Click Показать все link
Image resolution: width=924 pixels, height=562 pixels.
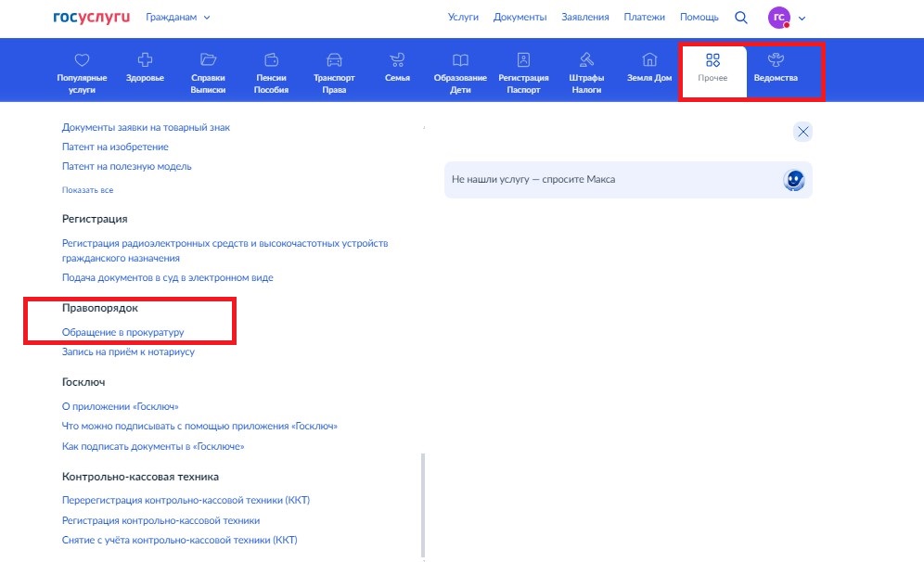point(87,190)
